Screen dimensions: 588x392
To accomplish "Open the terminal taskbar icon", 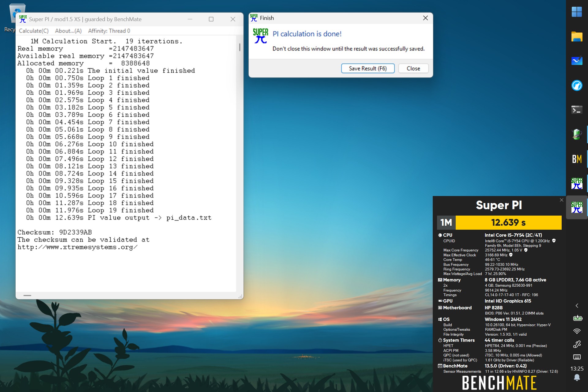I will pos(577,110).
